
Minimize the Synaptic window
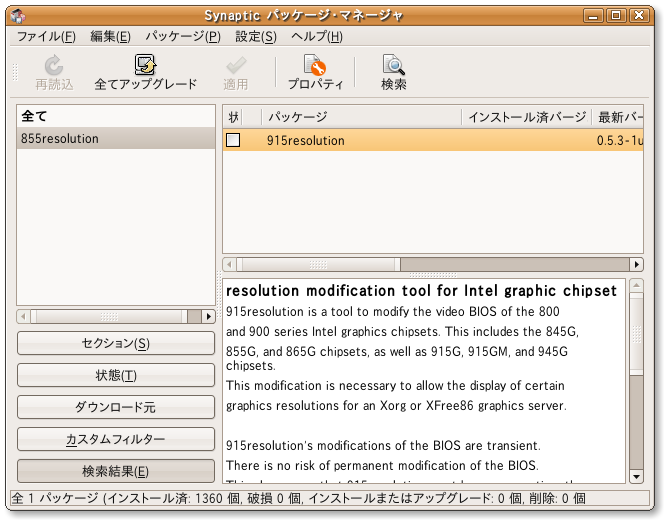click(593, 16)
